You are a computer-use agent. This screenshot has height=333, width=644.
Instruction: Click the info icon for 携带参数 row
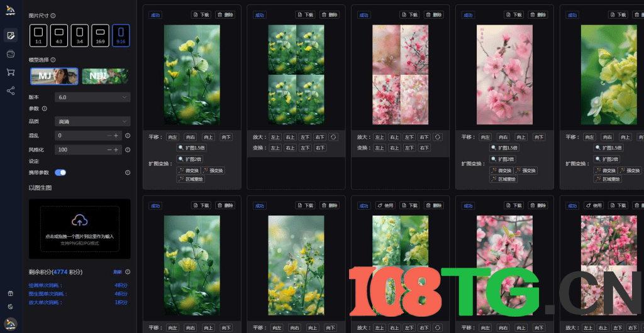coord(128,173)
